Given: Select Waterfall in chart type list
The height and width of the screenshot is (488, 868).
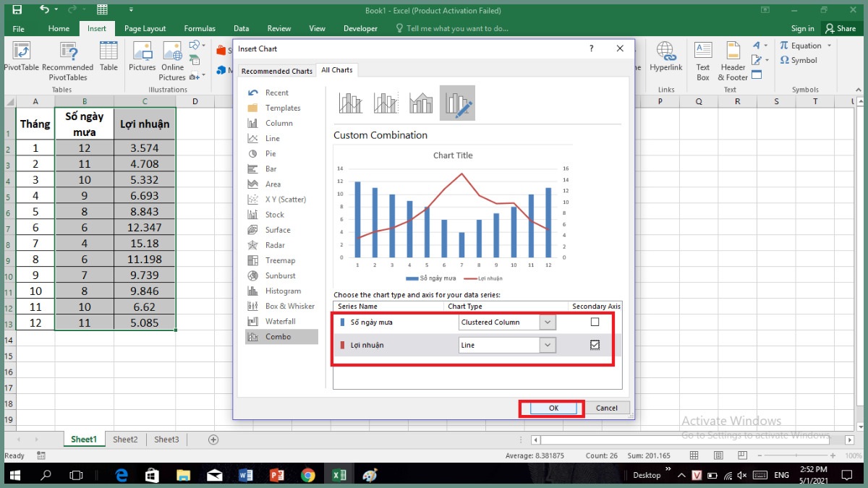Looking at the screenshot, I should [x=280, y=321].
